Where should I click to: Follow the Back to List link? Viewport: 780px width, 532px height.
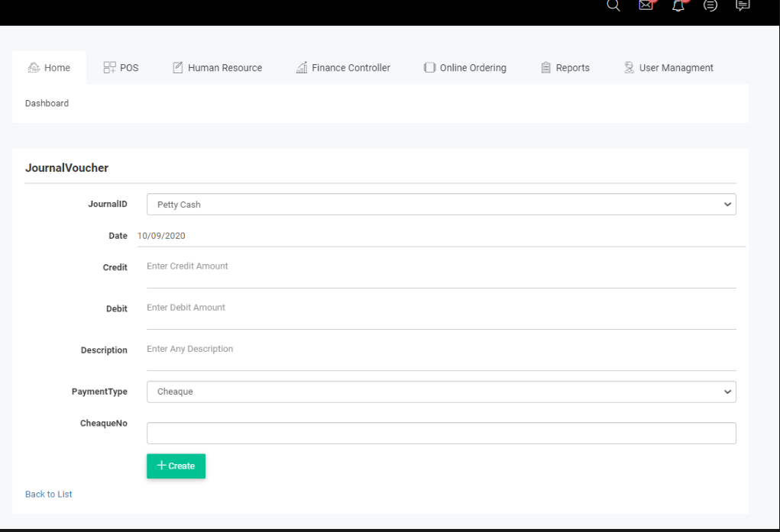(49, 494)
